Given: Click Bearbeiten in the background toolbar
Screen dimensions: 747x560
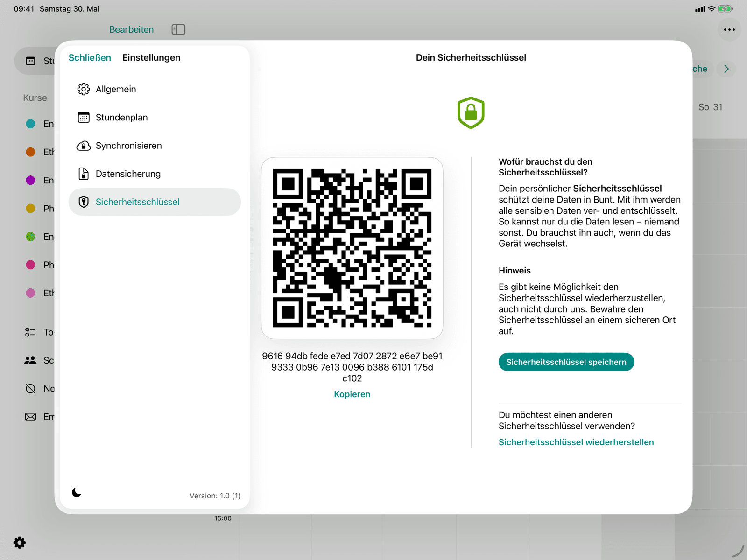Looking at the screenshot, I should 131,29.
